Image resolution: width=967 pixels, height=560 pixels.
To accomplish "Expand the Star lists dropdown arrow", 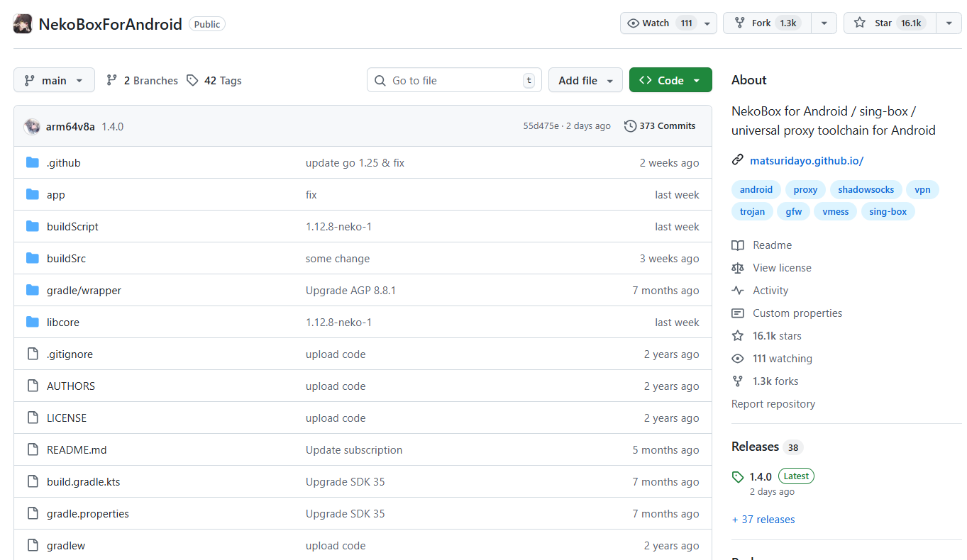I will coord(949,23).
